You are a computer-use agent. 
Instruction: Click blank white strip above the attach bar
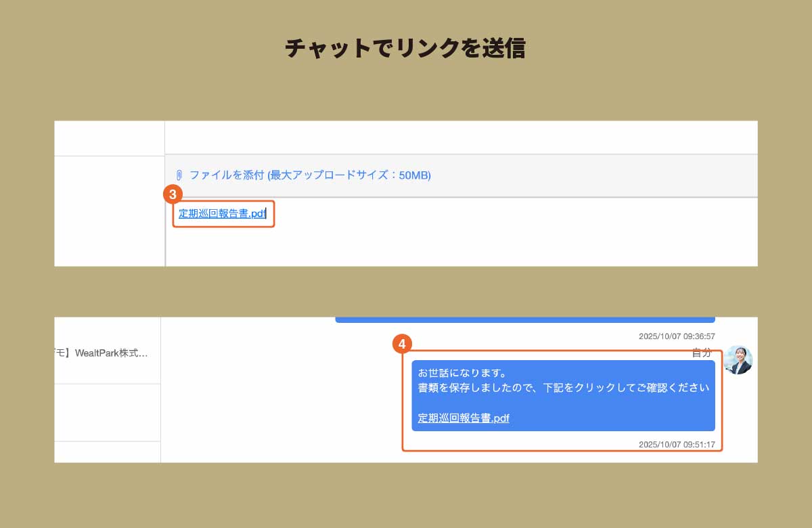coord(460,137)
